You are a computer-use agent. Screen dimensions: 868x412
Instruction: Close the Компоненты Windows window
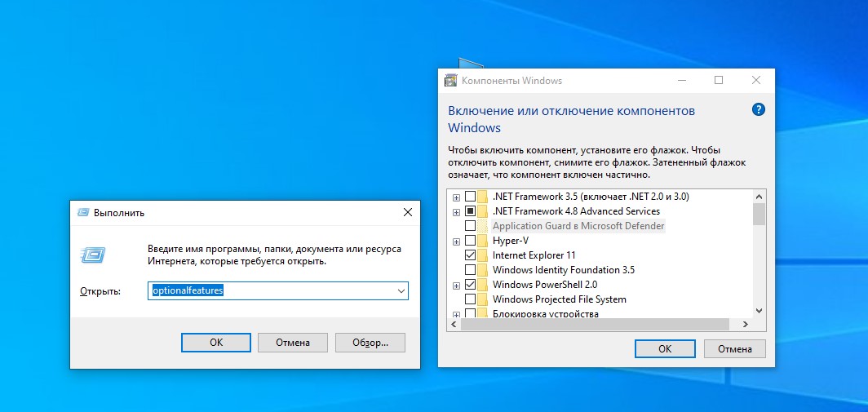(x=755, y=80)
